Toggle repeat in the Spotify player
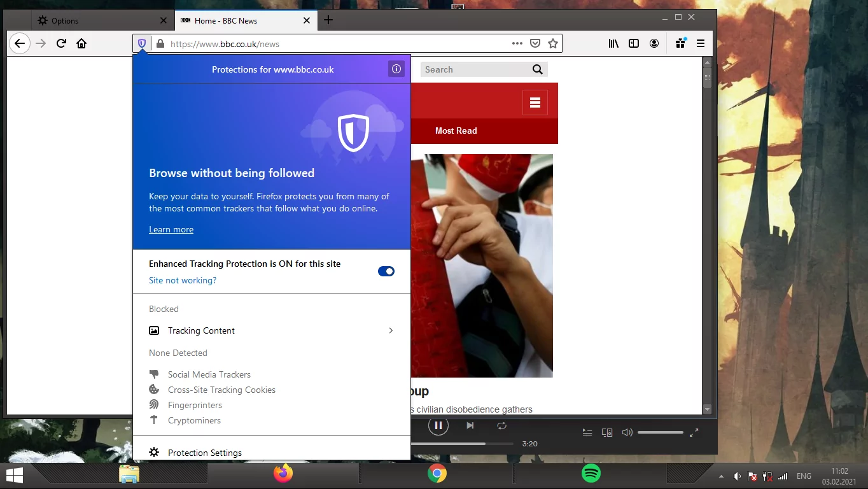Image resolution: width=868 pixels, height=489 pixels. click(501, 425)
